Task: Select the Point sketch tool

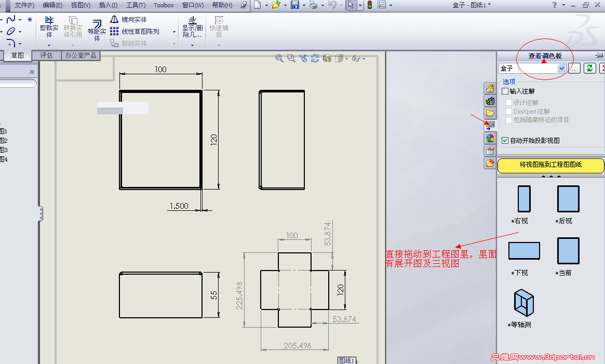Action: click(30, 19)
